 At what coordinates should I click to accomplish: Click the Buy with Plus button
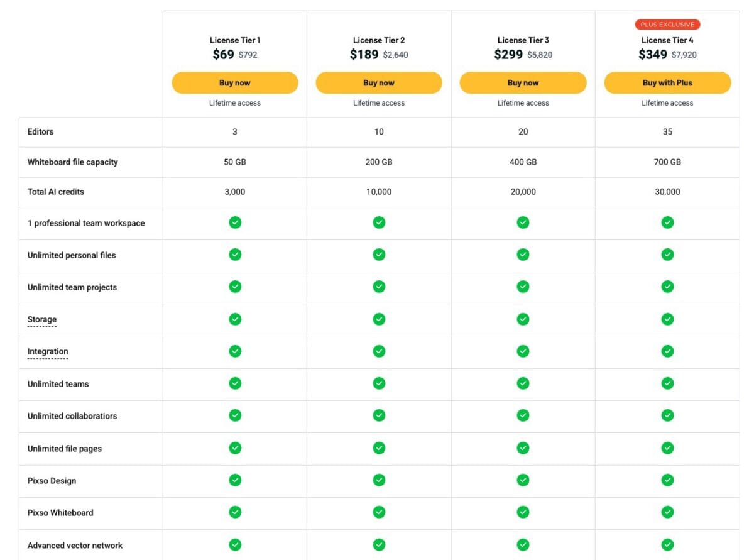(667, 82)
